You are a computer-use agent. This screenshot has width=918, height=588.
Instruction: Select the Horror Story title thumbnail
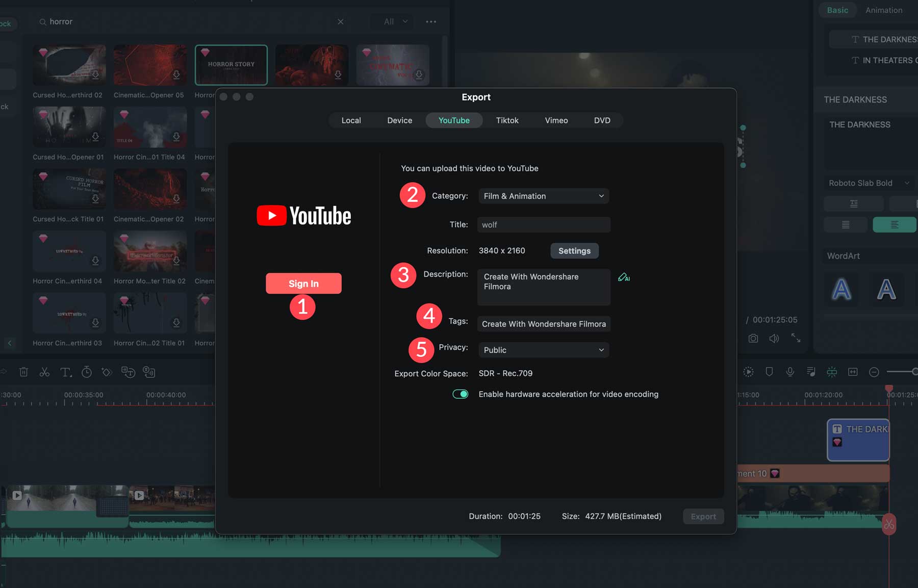click(x=231, y=65)
